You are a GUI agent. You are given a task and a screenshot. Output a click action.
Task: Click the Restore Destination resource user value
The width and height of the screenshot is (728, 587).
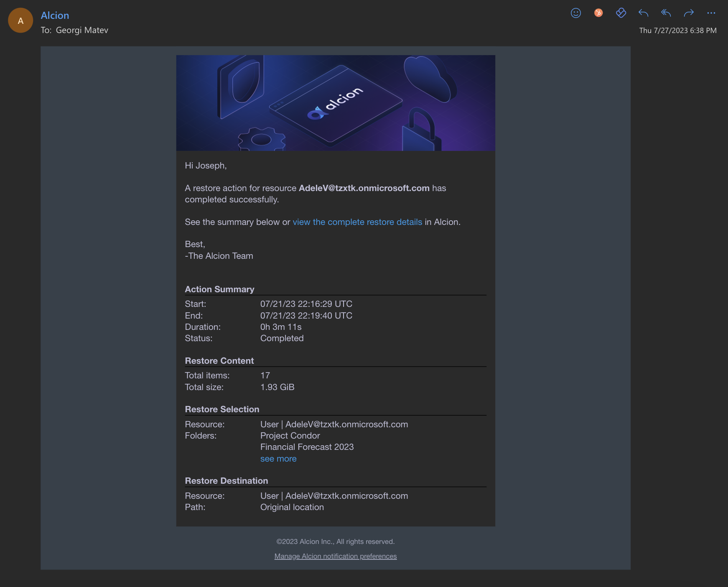pos(334,496)
